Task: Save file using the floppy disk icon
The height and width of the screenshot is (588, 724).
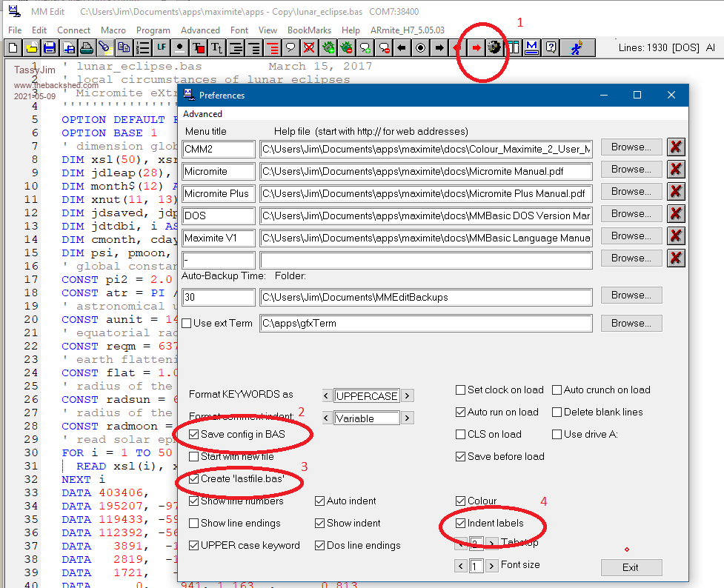Action: pos(50,48)
